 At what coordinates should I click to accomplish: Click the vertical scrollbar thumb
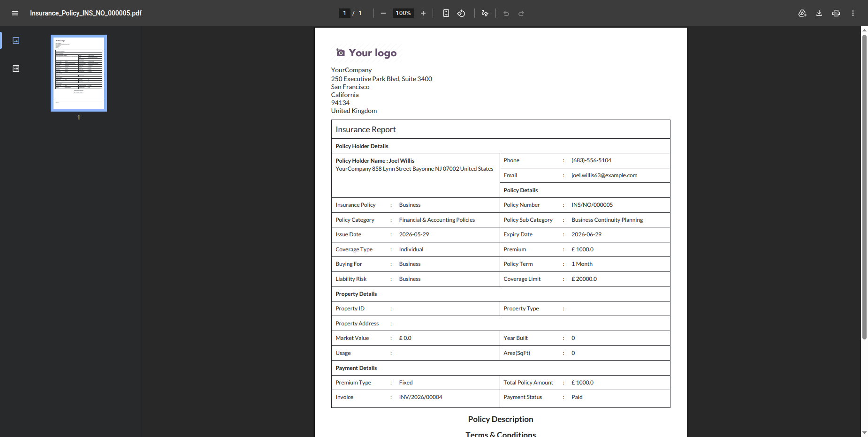point(864,187)
